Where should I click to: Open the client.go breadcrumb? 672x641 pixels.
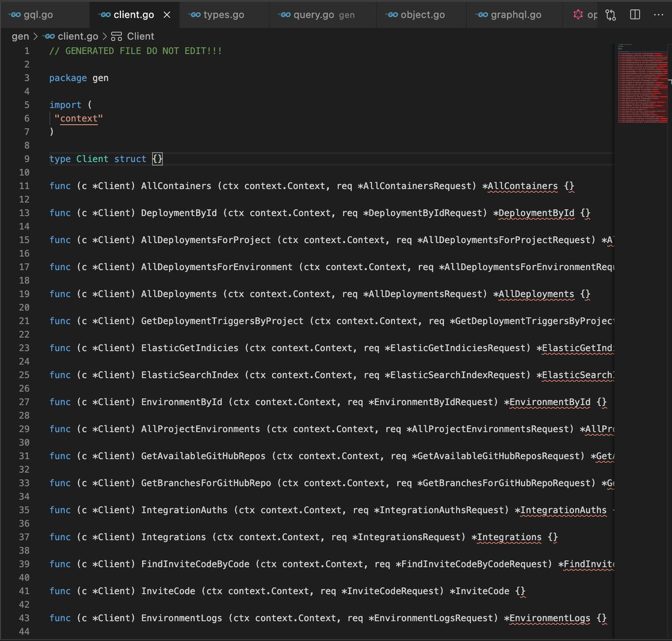71,36
